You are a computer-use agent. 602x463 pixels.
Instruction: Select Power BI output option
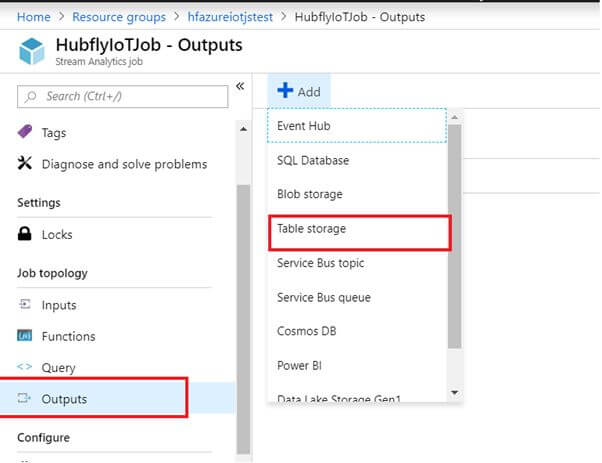[299, 365]
